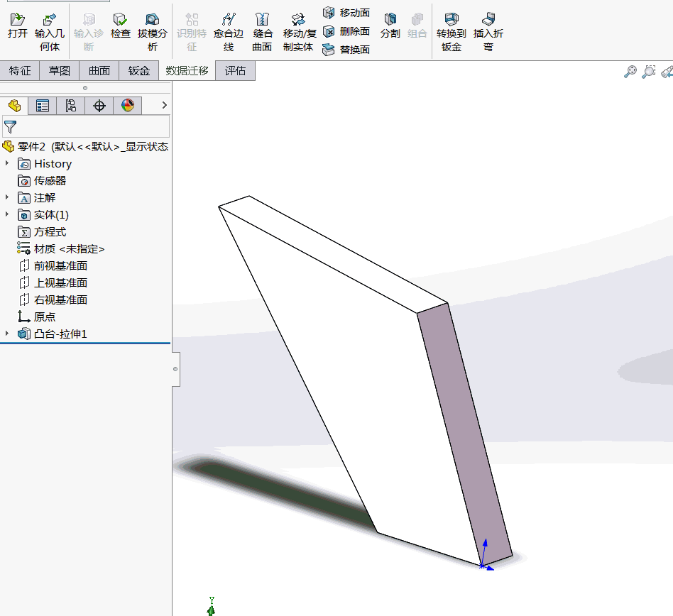Select the 右视基准面 right plane
The width and height of the screenshot is (673, 616).
click(53, 300)
